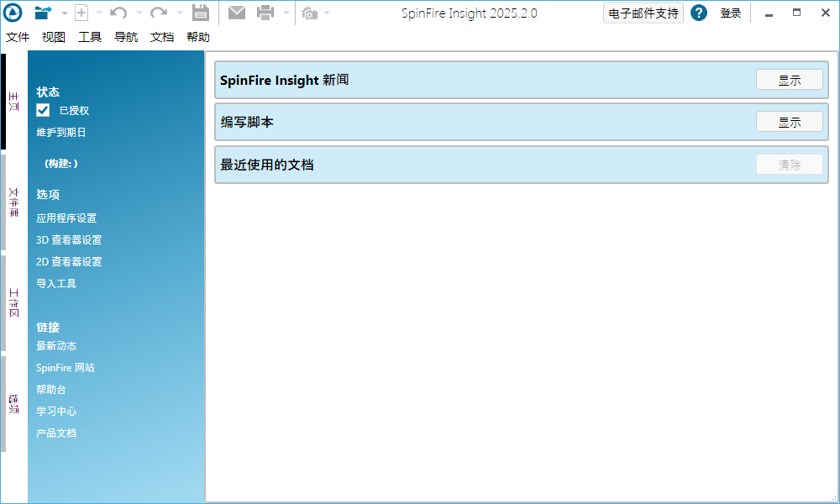Viewport: 840px width, 504px height.
Task: Open the 最新动态 link
Action: pyautogui.click(x=56, y=346)
